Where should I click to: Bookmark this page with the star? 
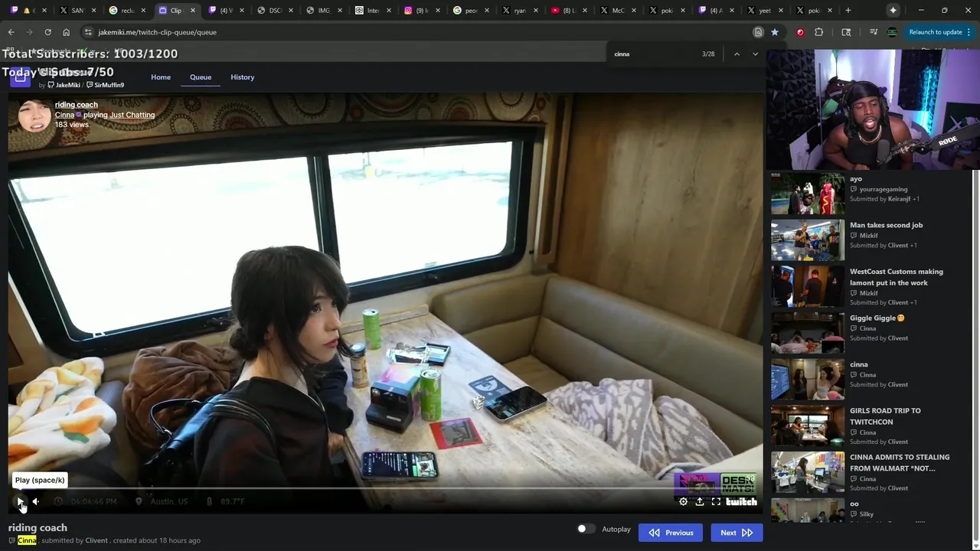(x=775, y=32)
